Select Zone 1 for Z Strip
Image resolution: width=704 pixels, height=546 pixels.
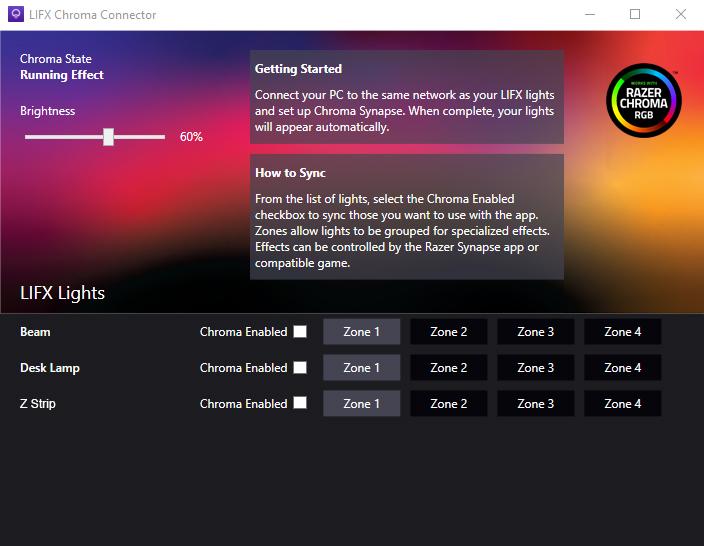(x=361, y=404)
